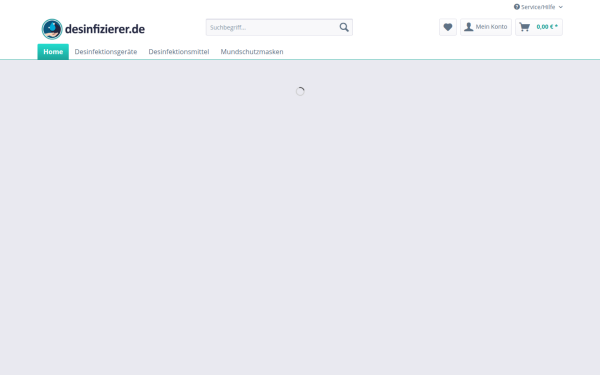Select the Home tab
Viewport: 600px width, 375px height.
(53, 52)
